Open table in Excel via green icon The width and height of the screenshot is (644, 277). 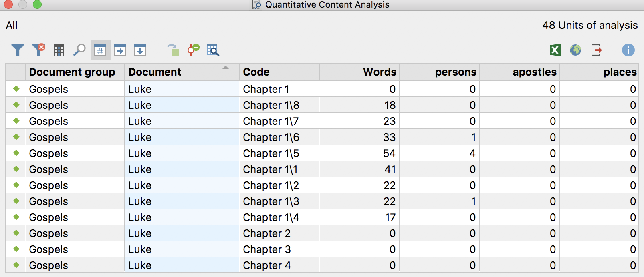555,50
